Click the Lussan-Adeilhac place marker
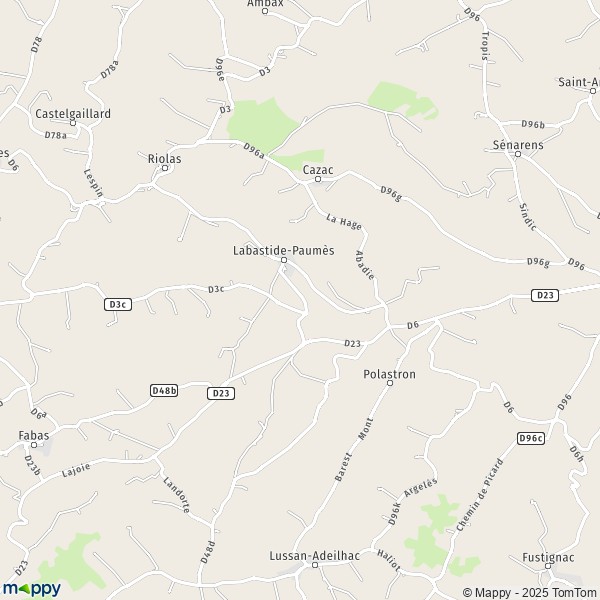Image resolution: width=600 pixels, height=600 pixels. click(x=315, y=565)
